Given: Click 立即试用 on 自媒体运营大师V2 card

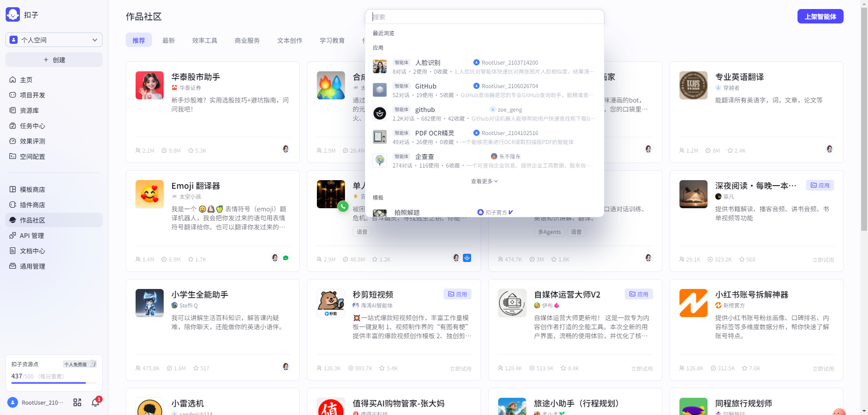Looking at the screenshot, I should [642, 369].
